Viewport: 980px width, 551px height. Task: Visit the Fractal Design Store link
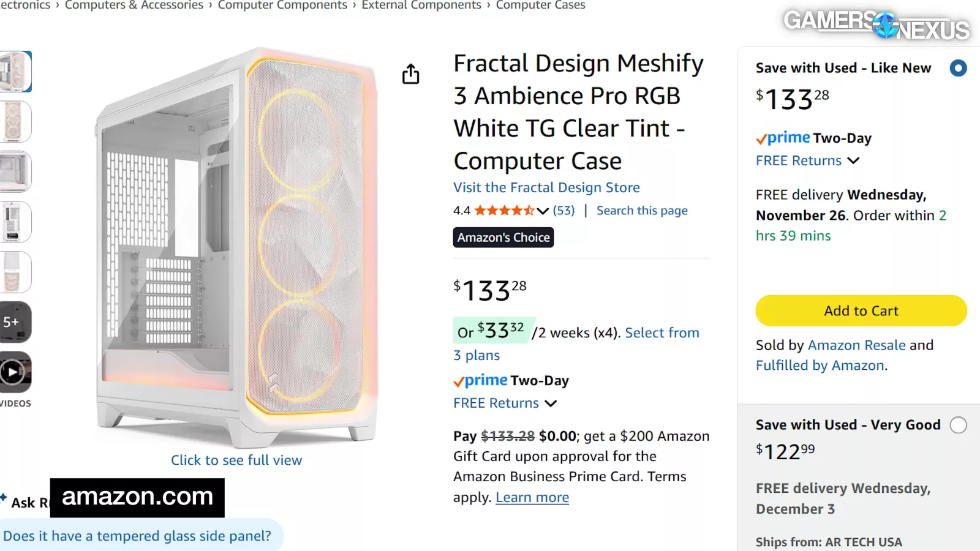point(546,187)
